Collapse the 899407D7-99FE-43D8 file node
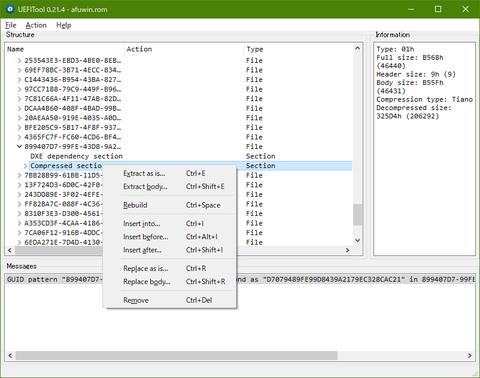This screenshot has height=378, width=480. [x=19, y=147]
